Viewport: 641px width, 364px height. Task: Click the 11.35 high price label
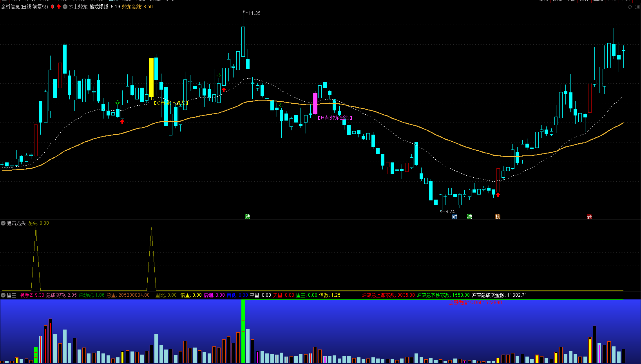(x=254, y=13)
